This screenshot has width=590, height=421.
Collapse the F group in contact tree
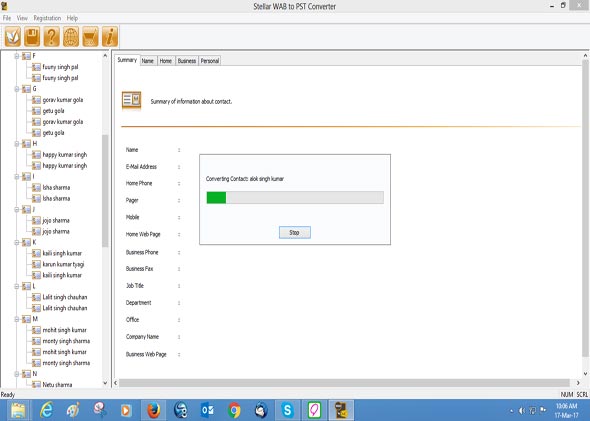click(x=17, y=56)
